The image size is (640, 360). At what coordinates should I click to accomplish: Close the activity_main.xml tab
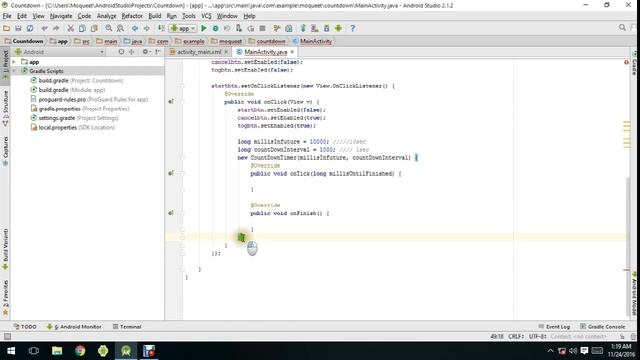click(226, 52)
